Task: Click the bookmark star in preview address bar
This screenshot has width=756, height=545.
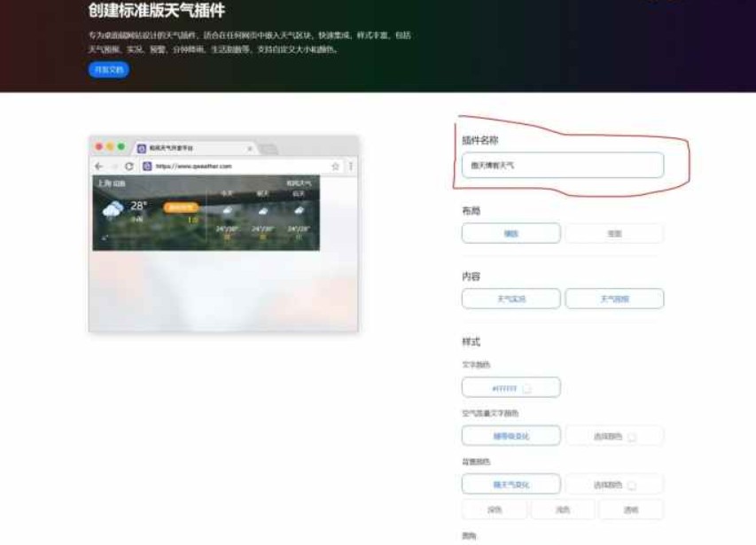Action: pyautogui.click(x=336, y=167)
